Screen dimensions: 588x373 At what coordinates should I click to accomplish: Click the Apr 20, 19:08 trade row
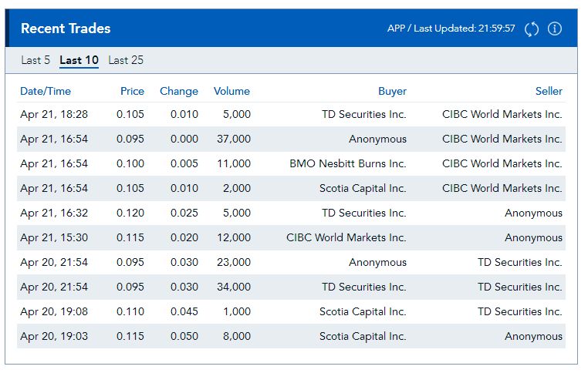[54, 311]
